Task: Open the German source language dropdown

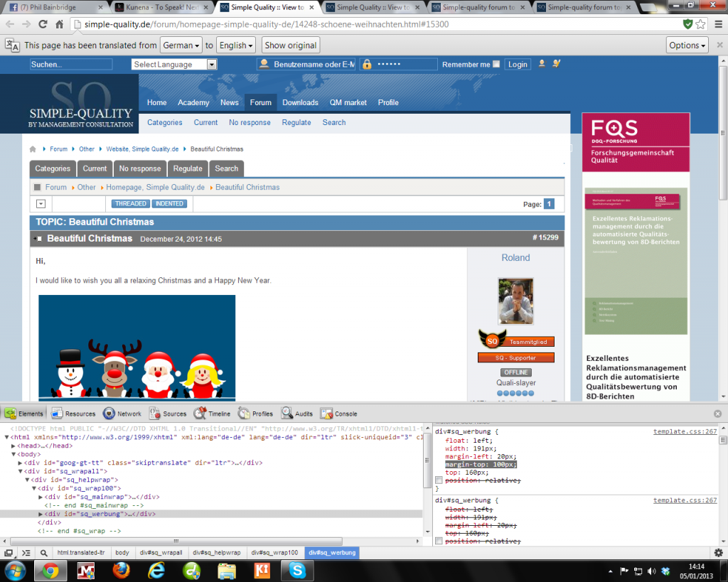Action: coord(181,45)
